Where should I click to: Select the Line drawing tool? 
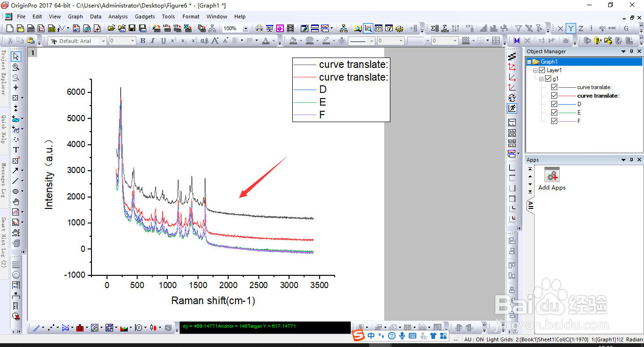point(16,181)
